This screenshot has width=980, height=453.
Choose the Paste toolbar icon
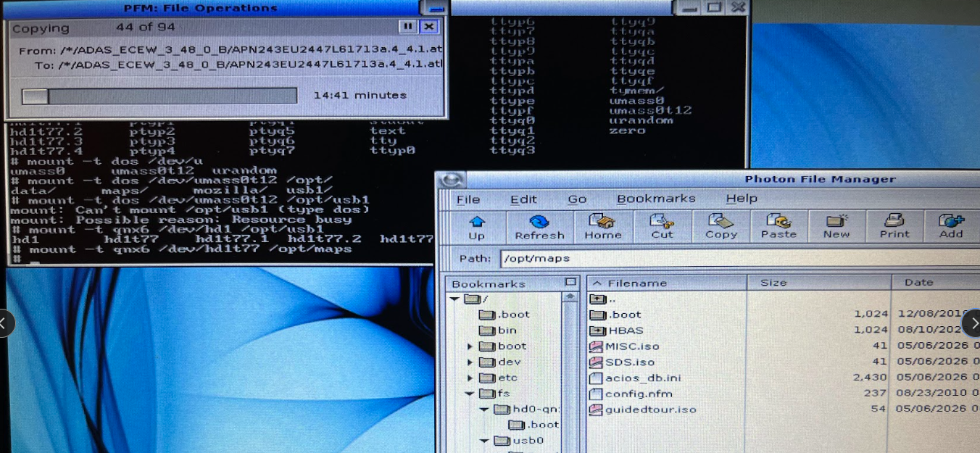778,226
